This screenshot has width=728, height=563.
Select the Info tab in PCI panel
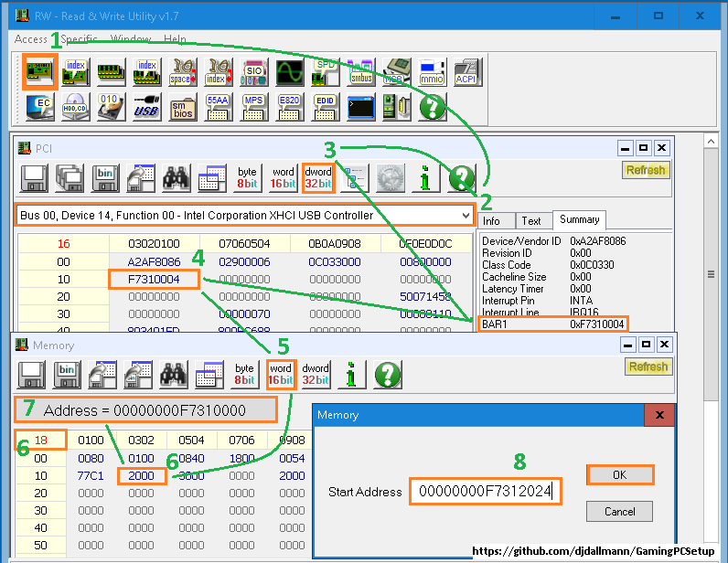492,220
